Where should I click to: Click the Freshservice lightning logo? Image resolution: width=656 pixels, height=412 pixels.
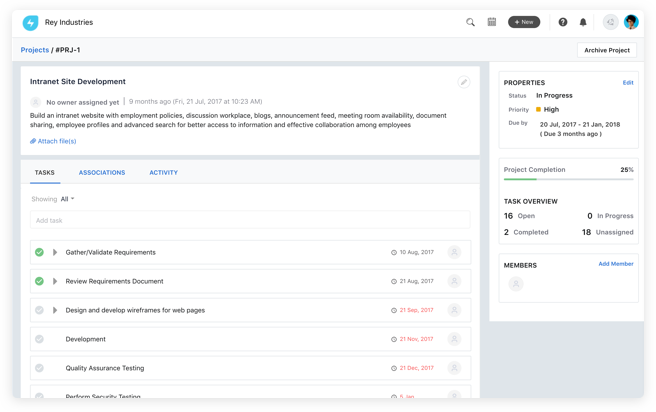[30, 22]
